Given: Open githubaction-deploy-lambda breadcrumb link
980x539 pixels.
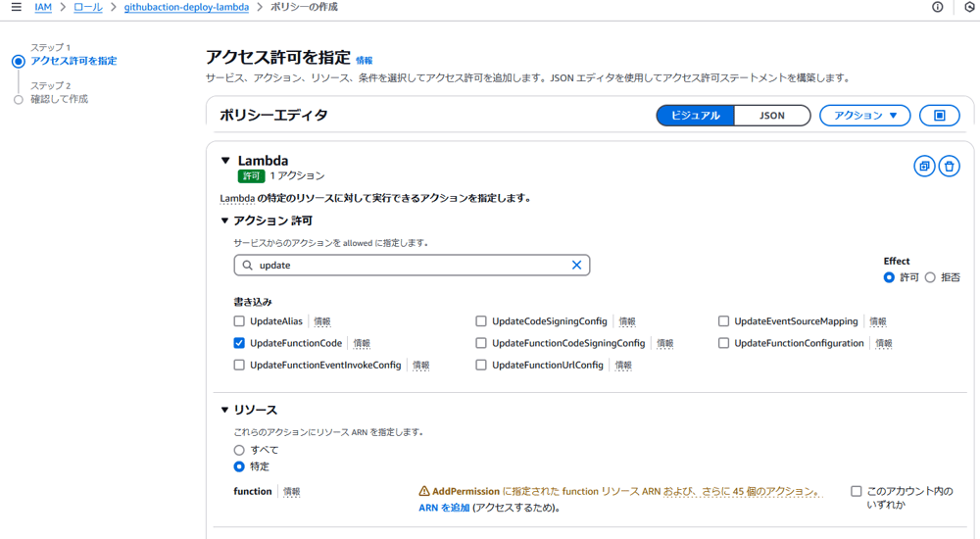Looking at the screenshot, I should tap(186, 8).
